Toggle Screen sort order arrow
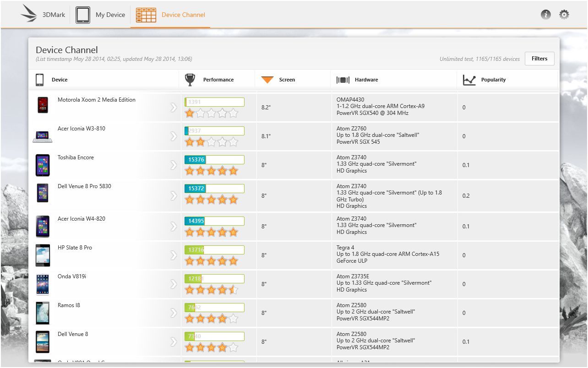The height and width of the screenshot is (368, 588). click(267, 80)
